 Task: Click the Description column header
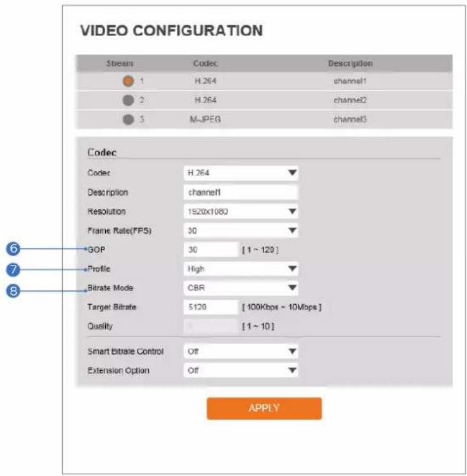(350, 63)
